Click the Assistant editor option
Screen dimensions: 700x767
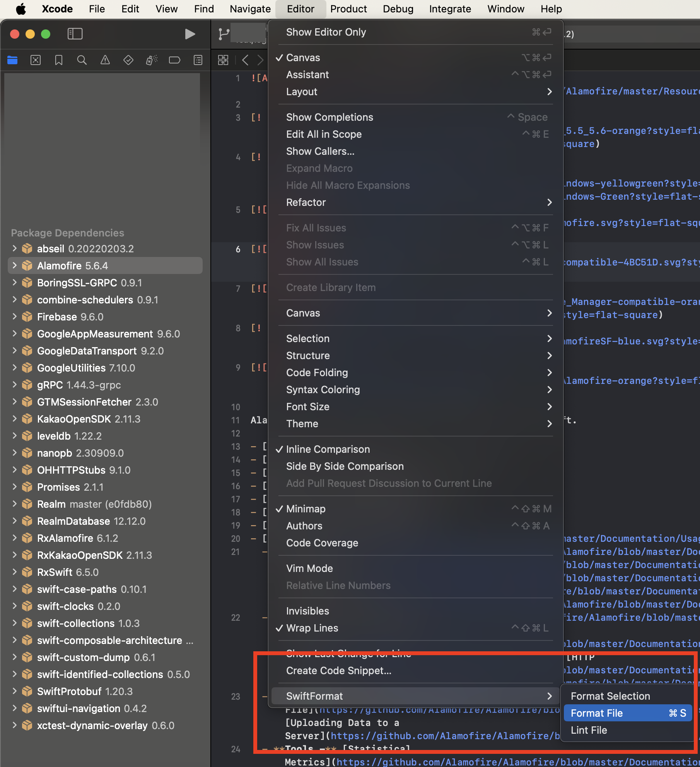point(415,75)
